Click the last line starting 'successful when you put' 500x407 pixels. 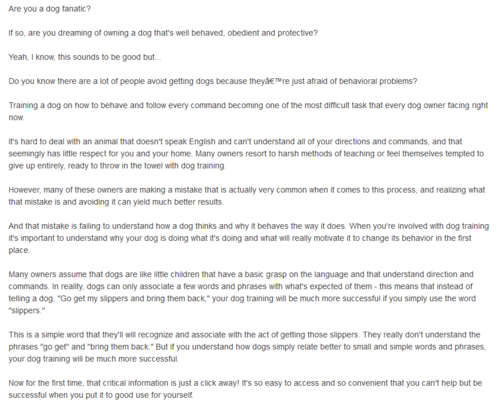point(101,395)
